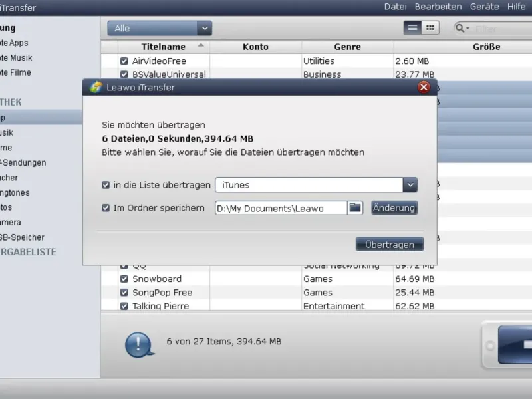This screenshot has height=399, width=532.
Task: Toggle 'Im Ordner sperichern' checkbox
Action: [106, 208]
